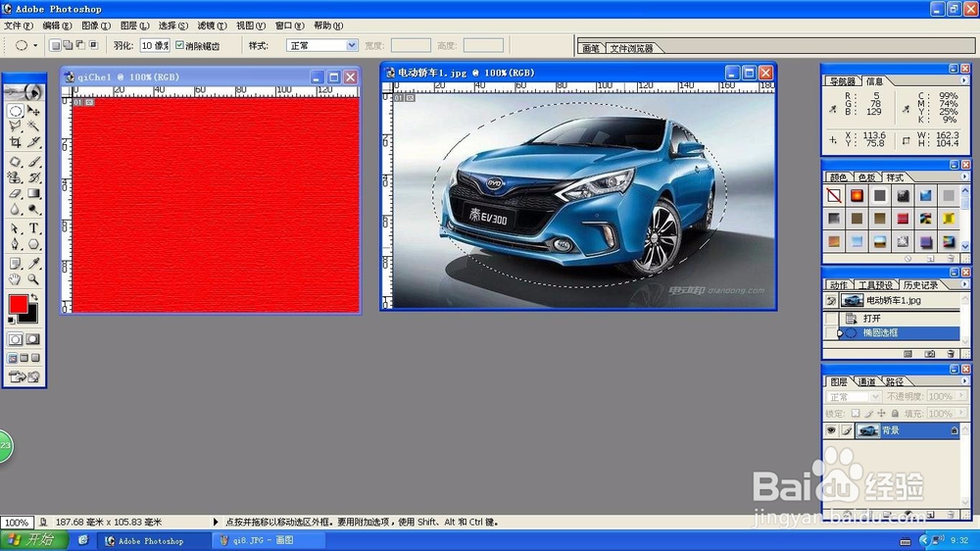The height and width of the screenshot is (551, 980).
Task: Select the Path Selection arrow tool
Action: [x=16, y=228]
